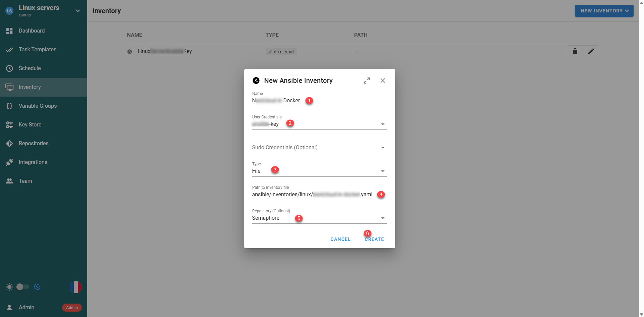
Task: Click the Path to Inventory file field
Action: coord(312,195)
